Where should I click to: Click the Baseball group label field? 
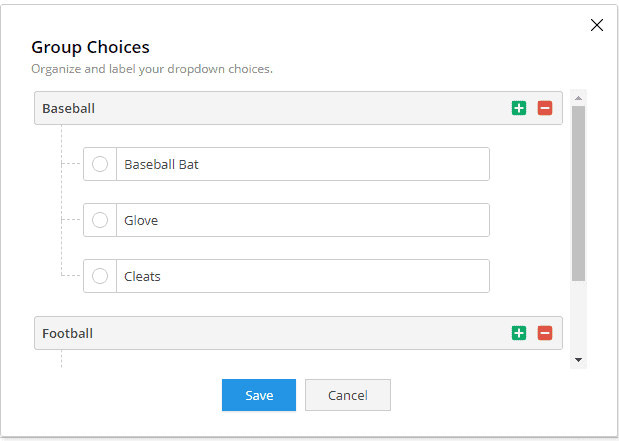coord(272,108)
